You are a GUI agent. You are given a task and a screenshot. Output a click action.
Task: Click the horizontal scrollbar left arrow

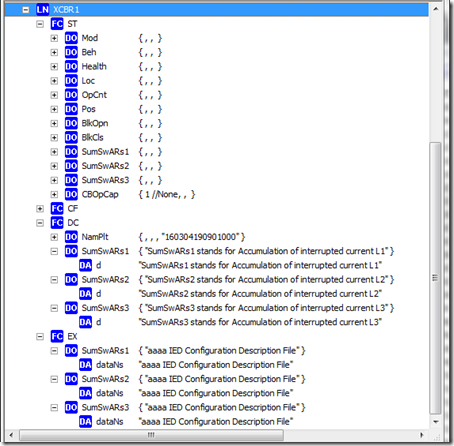coord(11,435)
